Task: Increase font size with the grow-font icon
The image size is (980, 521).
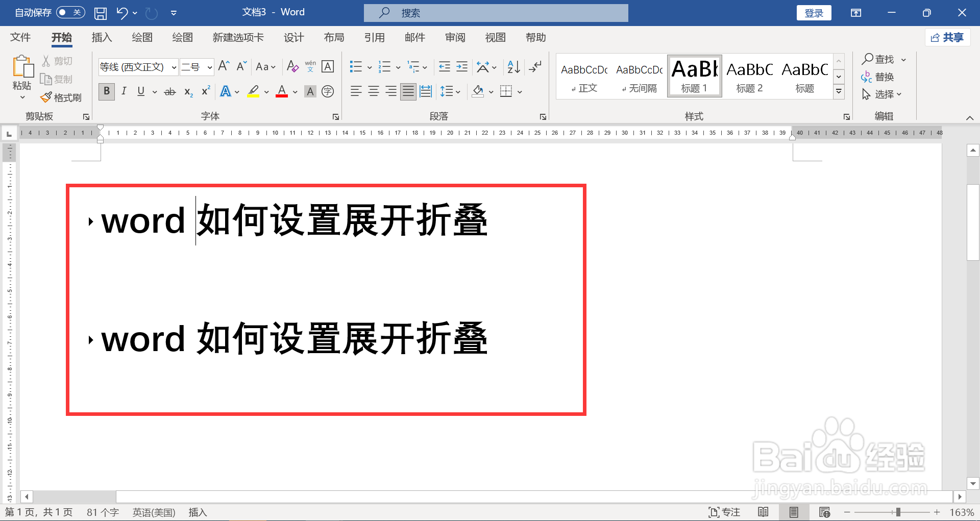Action: tap(224, 66)
